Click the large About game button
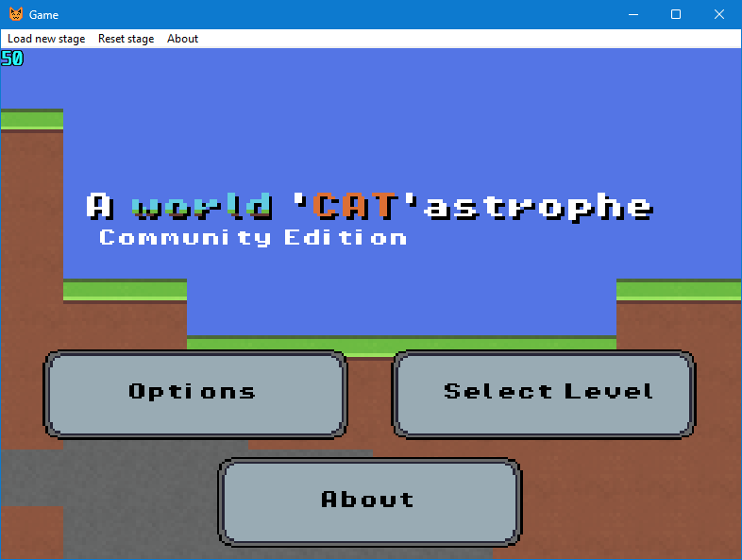The height and width of the screenshot is (560, 742). (369, 502)
